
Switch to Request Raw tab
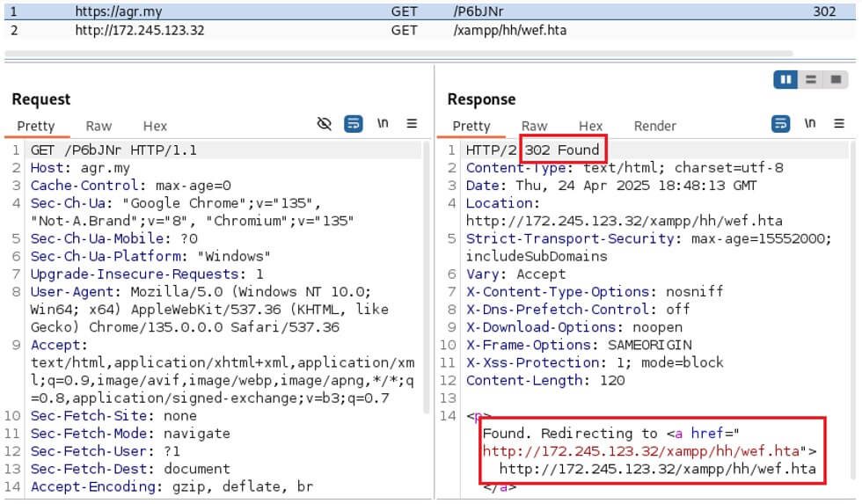coord(99,126)
